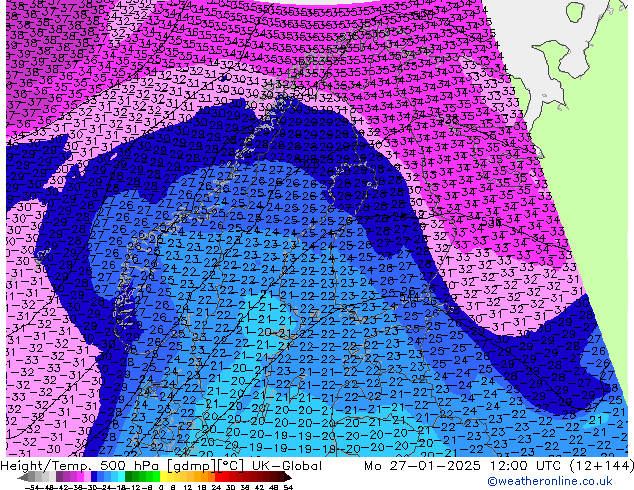Click the left arrow end of the color scale

(x=23, y=477)
